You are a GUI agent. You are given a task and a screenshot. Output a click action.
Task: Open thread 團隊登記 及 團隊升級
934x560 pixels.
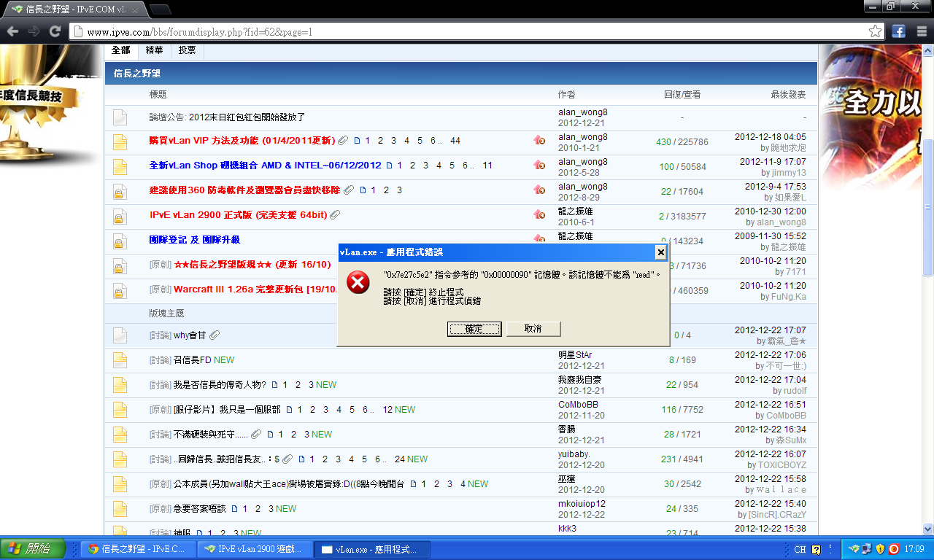[195, 240]
